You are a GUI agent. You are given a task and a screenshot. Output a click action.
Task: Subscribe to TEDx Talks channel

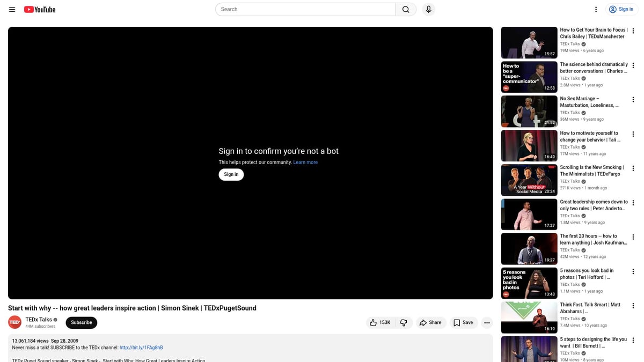point(82,322)
